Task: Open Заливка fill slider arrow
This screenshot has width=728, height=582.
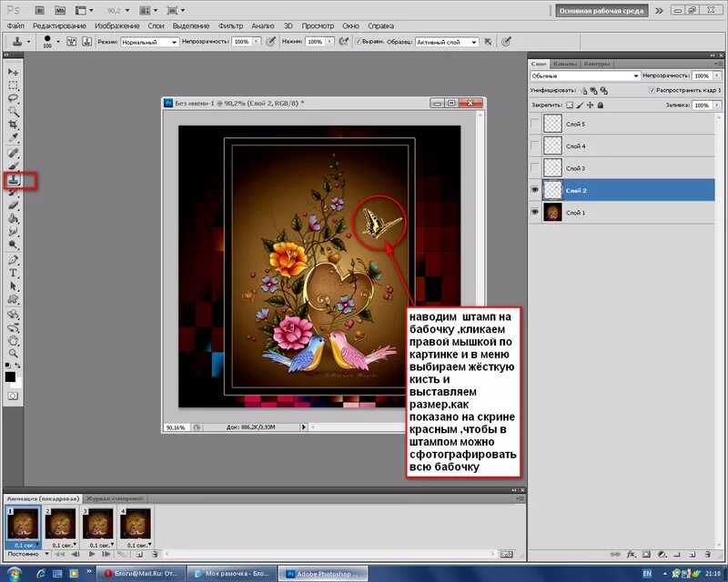Action: pyautogui.click(x=717, y=105)
